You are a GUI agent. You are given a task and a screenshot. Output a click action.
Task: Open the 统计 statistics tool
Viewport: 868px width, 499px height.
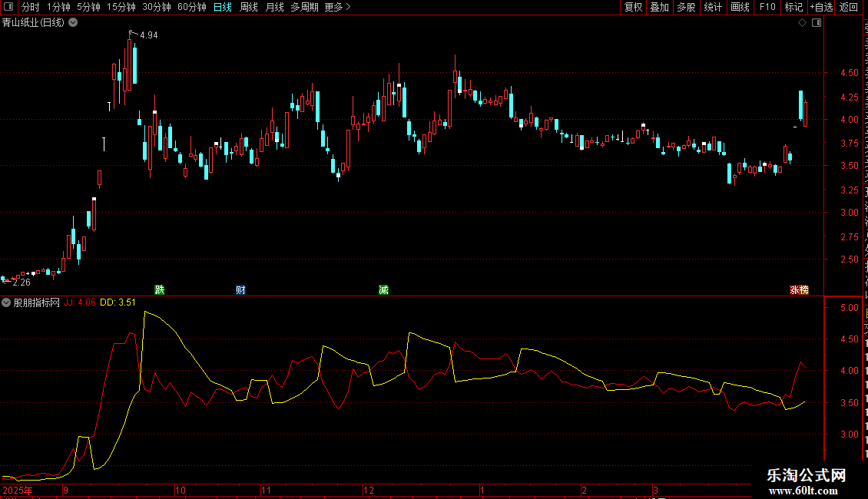click(712, 7)
